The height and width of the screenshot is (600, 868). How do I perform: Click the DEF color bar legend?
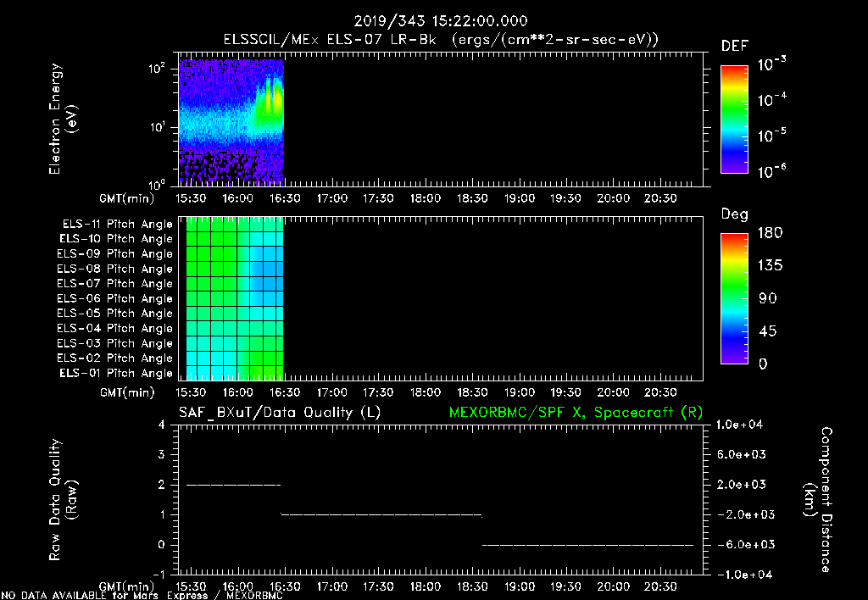pos(735,119)
